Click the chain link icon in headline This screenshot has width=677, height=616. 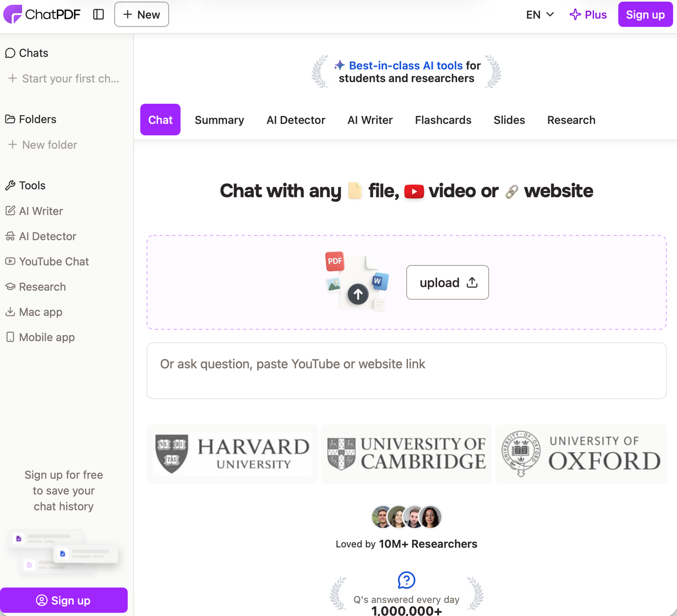pyautogui.click(x=512, y=192)
